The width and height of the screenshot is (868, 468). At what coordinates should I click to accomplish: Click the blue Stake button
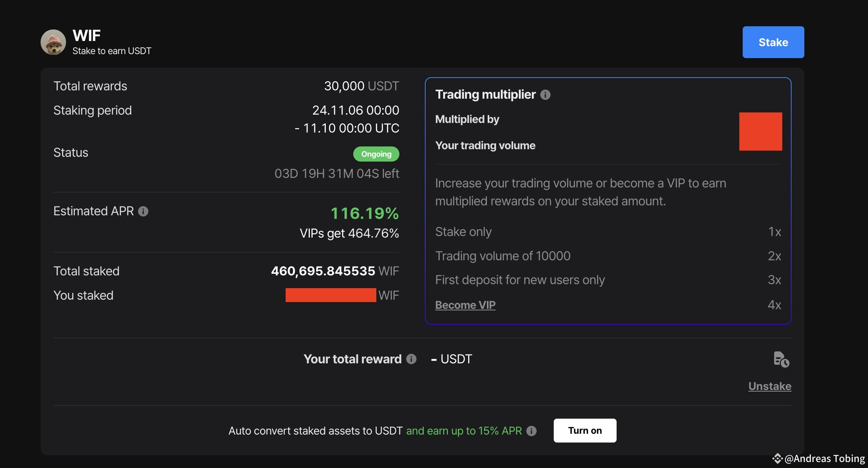[x=773, y=42]
